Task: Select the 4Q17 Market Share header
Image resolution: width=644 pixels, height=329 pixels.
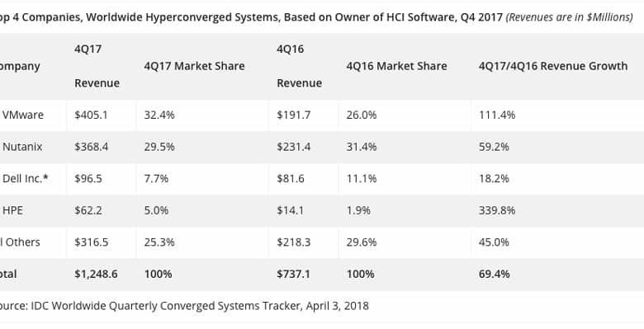Action: [194, 66]
